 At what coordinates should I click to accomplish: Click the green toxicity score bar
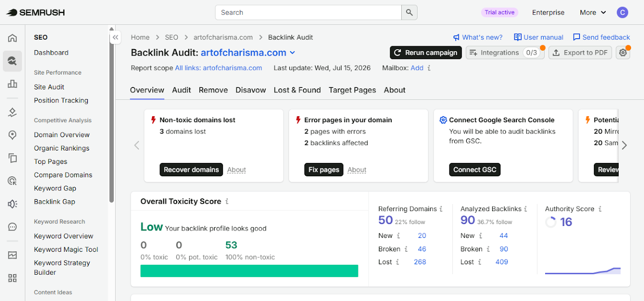249,271
